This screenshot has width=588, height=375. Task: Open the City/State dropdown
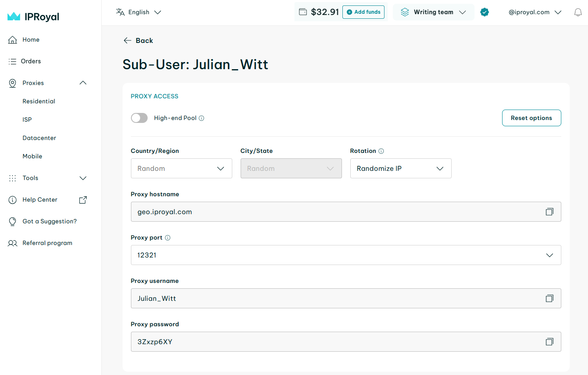[x=291, y=168]
